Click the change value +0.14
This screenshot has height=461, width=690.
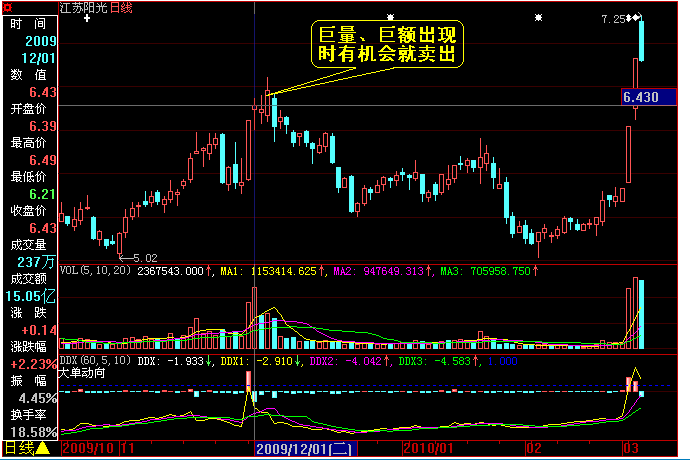(x=39, y=330)
